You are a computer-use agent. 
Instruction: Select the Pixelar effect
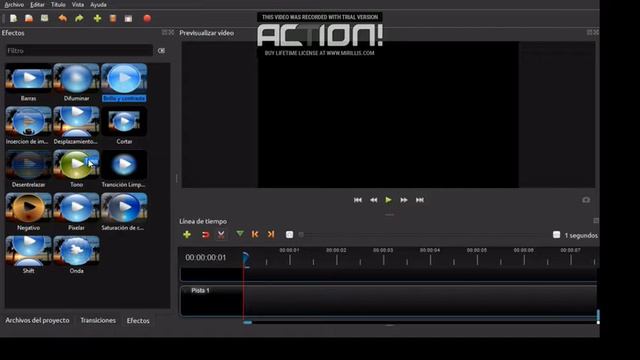pos(76,212)
